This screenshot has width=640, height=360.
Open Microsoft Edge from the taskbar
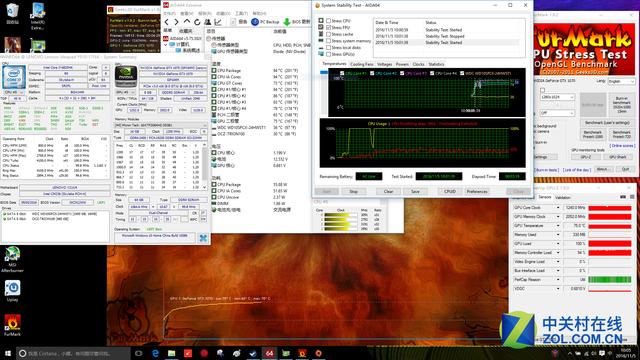[156, 353]
